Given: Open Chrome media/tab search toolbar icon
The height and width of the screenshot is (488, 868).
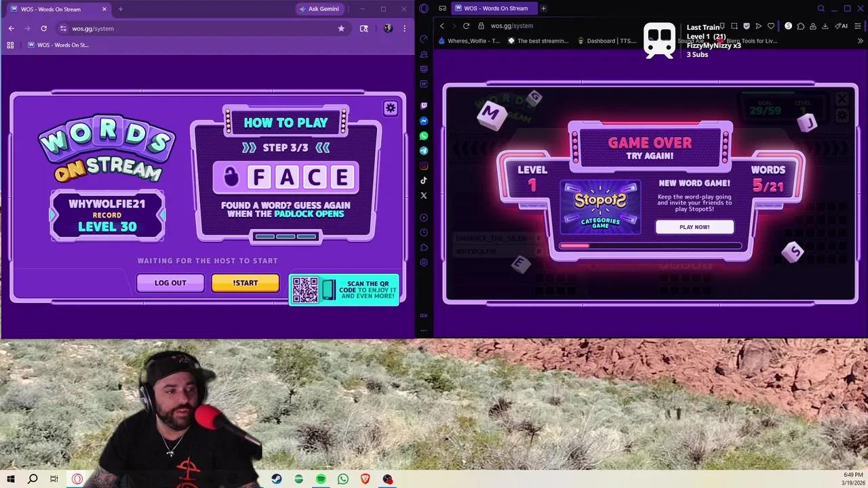Looking at the screenshot, I should pyautogui.click(x=364, y=28).
